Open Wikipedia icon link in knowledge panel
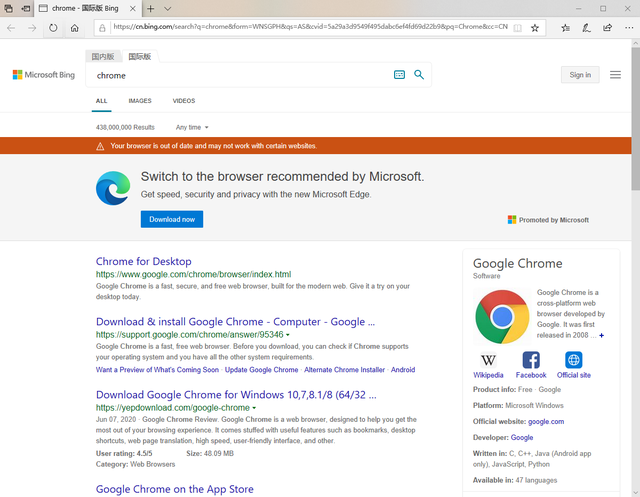Viewport: 640px width, 497px height. (488, 365)
